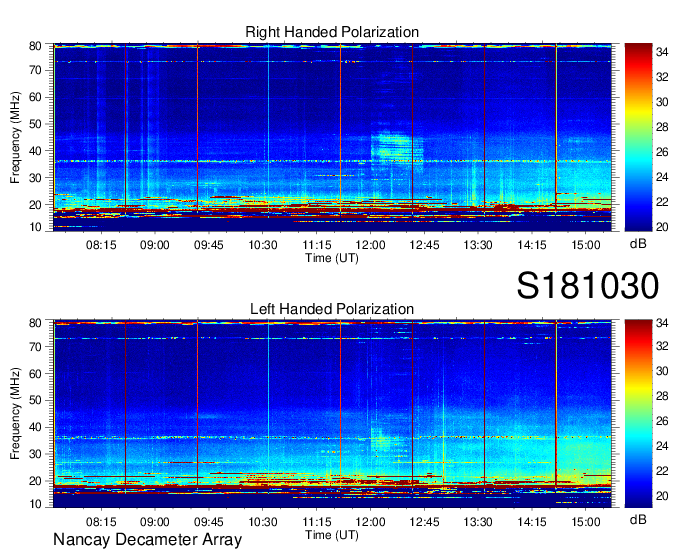Click the Right Handed plot's dB colorbar
Image resolution: width=680 pixels, height=552 pixels.
638,137
